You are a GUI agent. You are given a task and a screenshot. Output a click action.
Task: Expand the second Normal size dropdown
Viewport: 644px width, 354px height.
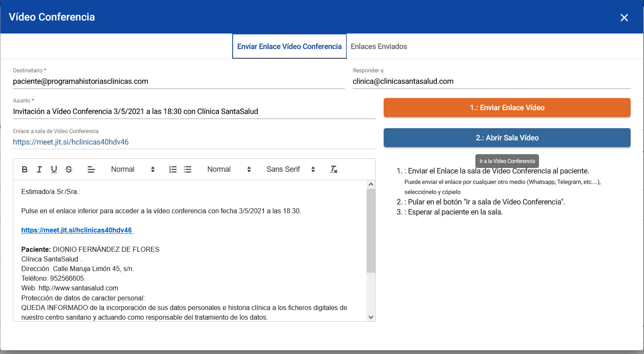[228, 169]
